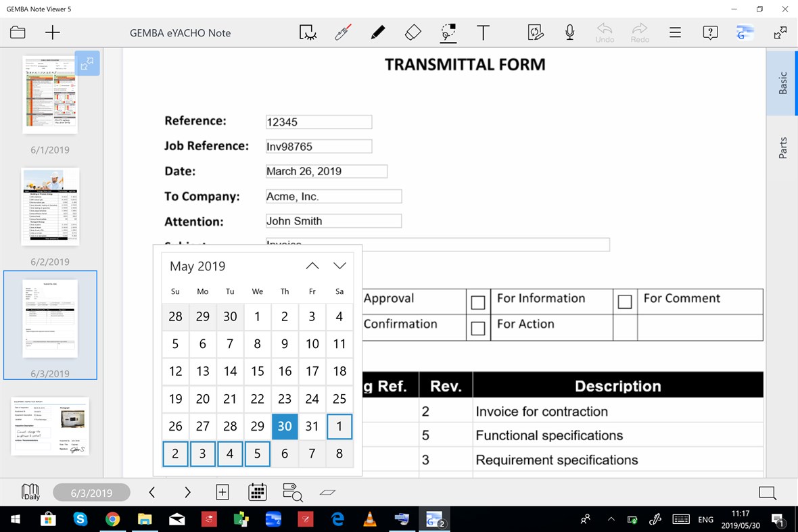Open the tag search tool
This screenshot has height=532, width=798.
tap(292, 492)
